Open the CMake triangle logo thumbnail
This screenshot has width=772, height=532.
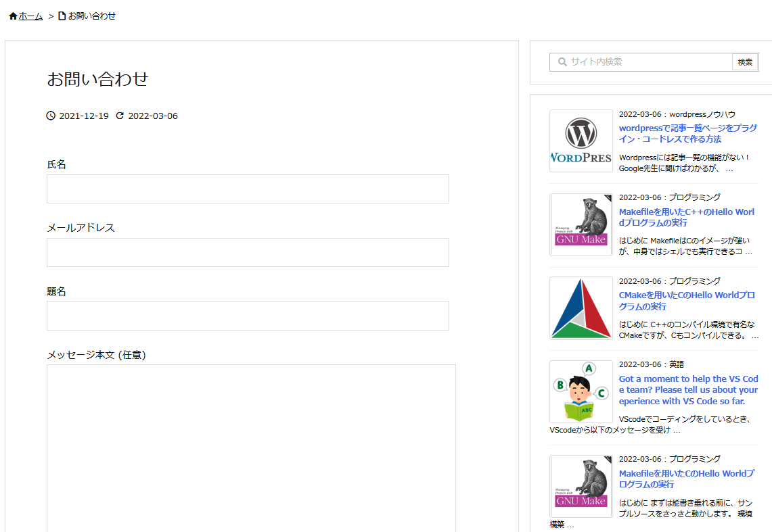pyautogui.click(x=581, y=308)
